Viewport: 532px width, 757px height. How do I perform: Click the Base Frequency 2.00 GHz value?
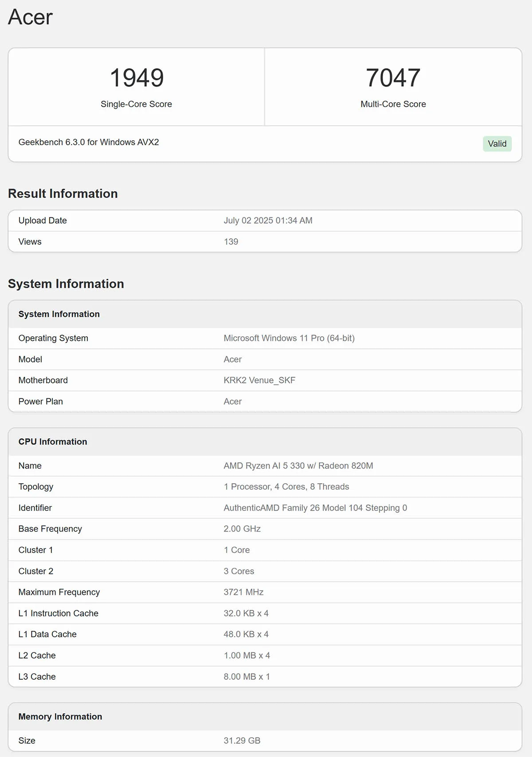pyautogui.click(x=242, y=529)
